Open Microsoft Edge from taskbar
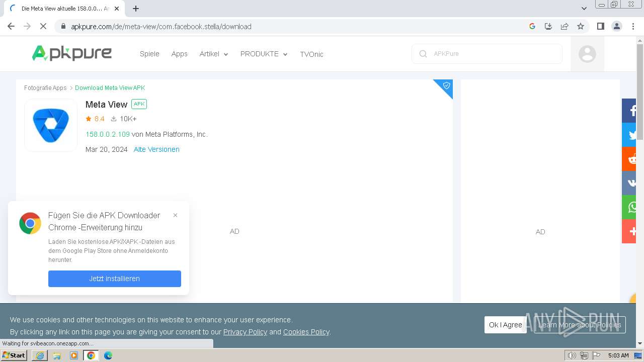 pos(108,355)
